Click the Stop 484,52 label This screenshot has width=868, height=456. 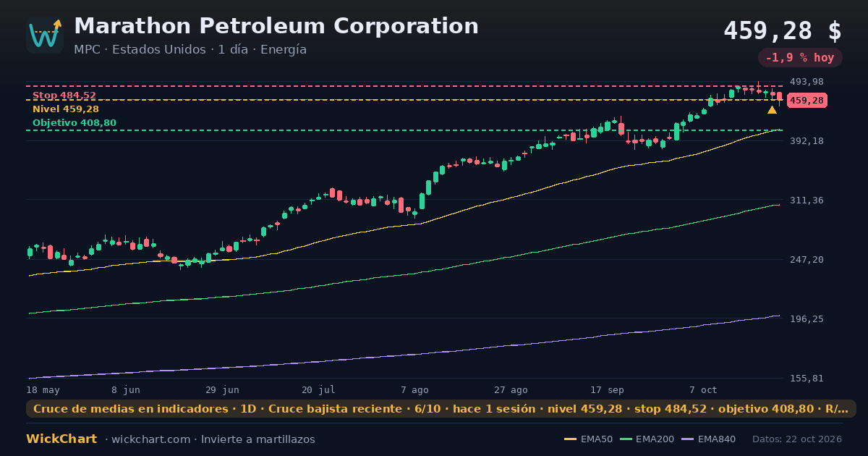(64, 96)
